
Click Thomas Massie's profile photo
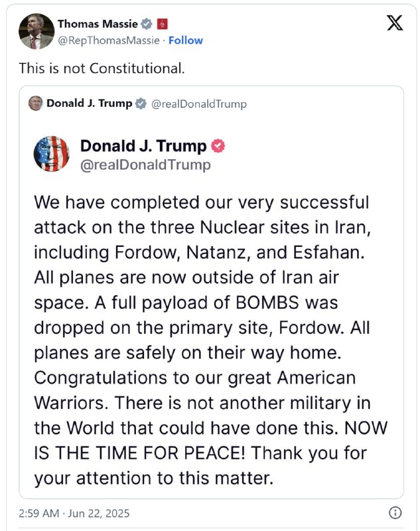pyautogui.click(x=36, y=31)
